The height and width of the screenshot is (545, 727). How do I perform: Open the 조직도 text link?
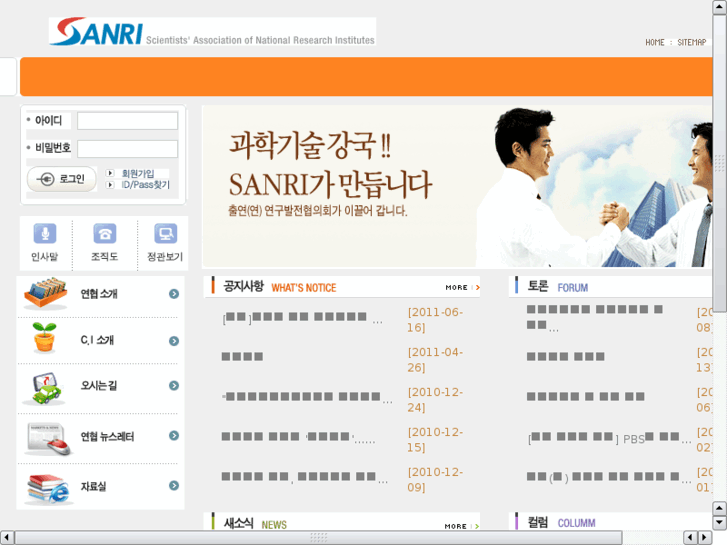coord(104,256)
